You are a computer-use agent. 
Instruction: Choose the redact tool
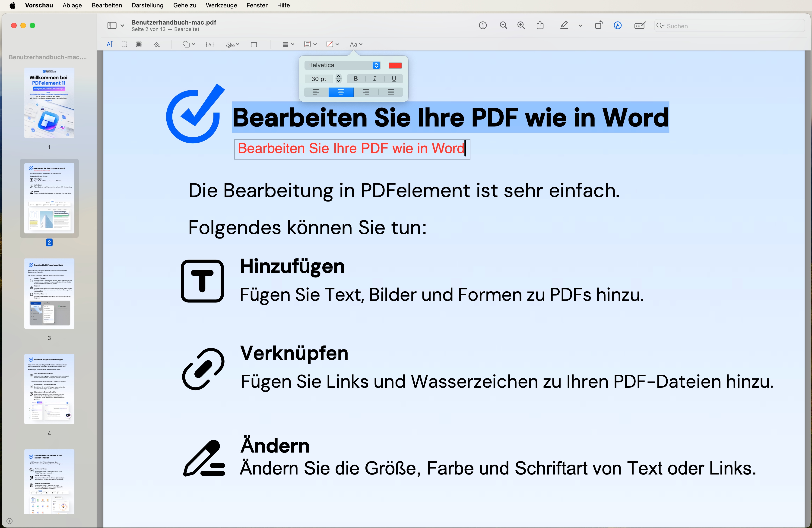pyautogui.click(x=139, y=44)
